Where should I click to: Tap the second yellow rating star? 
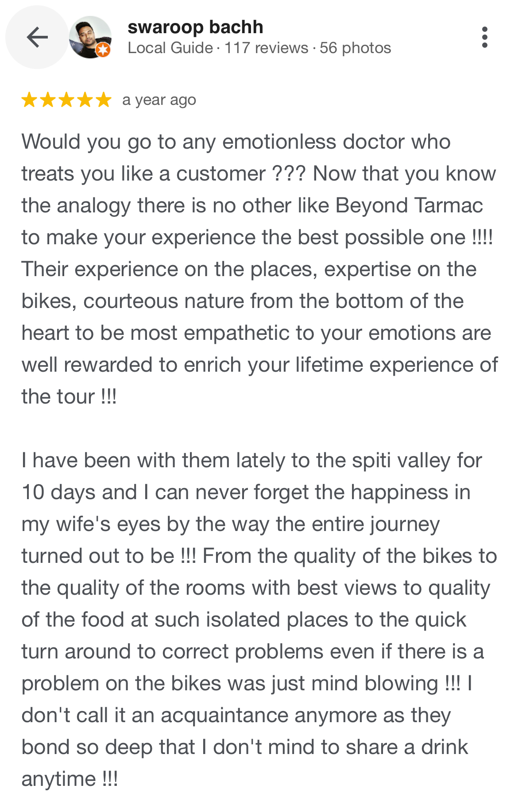coord(48,100)
